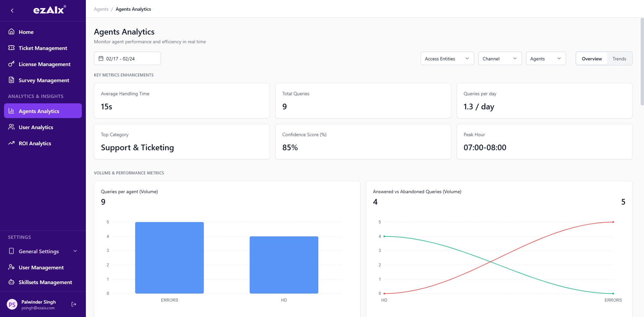Image resolution: width=644 pixels, height=317 pixels.
Task: Select the Skillsets Management briefcase icon
Action: (x=11, y=282)
